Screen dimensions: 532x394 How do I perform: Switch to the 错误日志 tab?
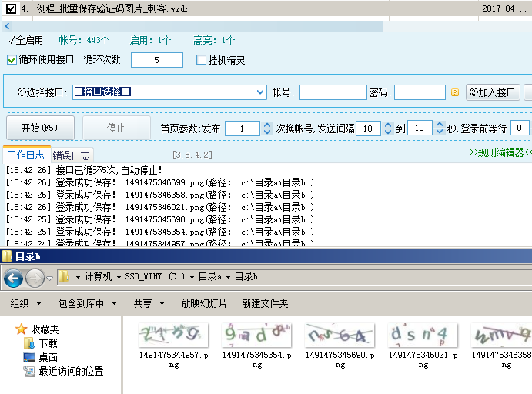point(72,155)
